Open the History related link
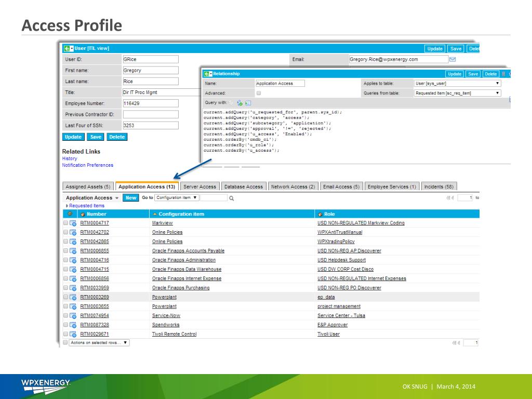The image size is (532, 399). point(70,158)
